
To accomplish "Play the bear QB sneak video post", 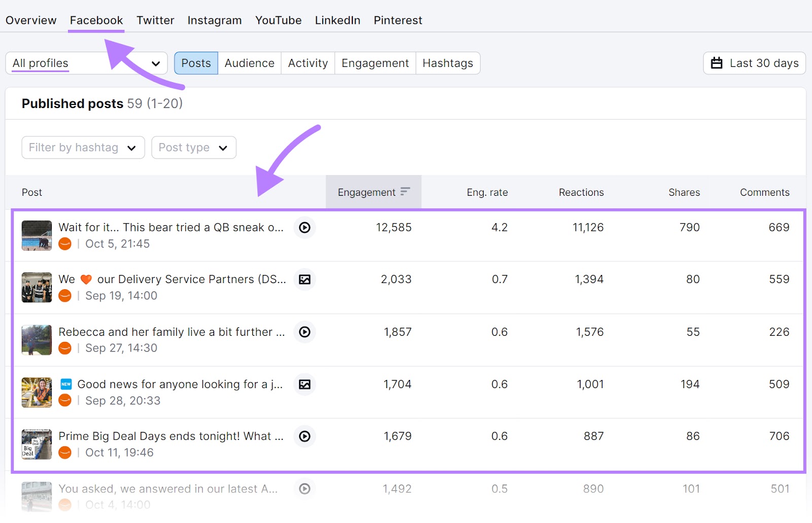I will pyautogui.click(x=304, y=228).
